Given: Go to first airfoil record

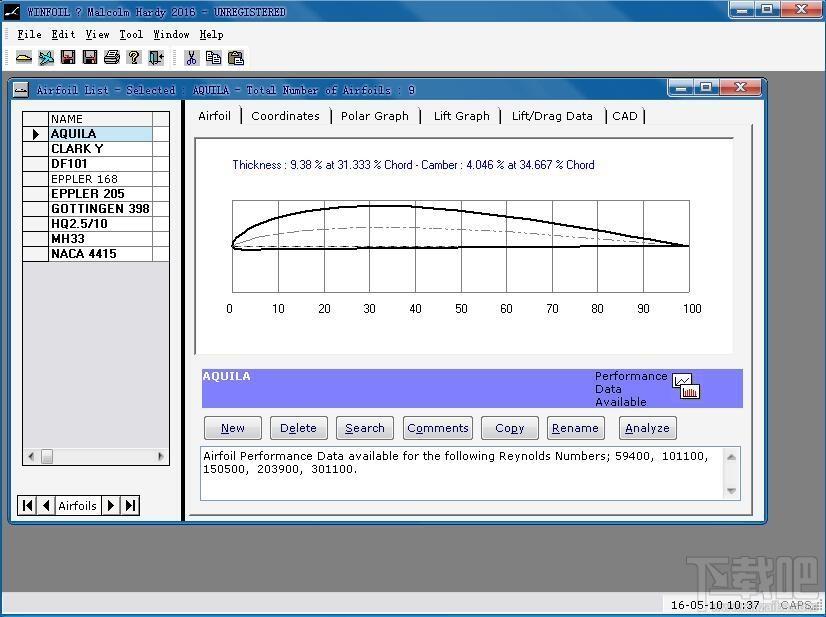Looking at the screenshot, I should click(27, 505).
